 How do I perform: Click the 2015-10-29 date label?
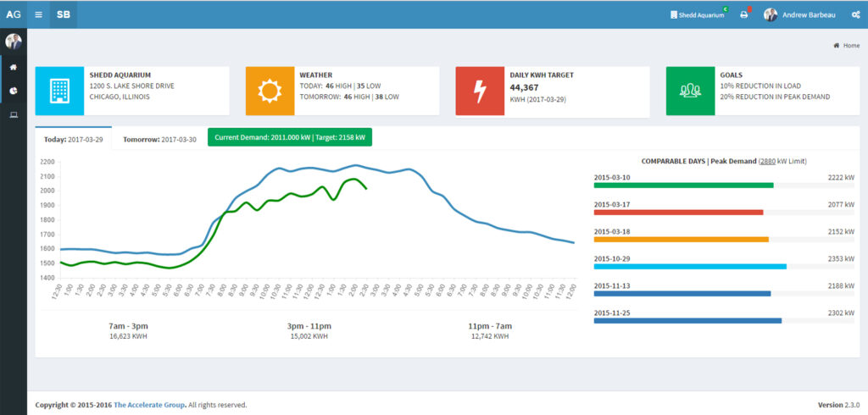pos(612,259)
